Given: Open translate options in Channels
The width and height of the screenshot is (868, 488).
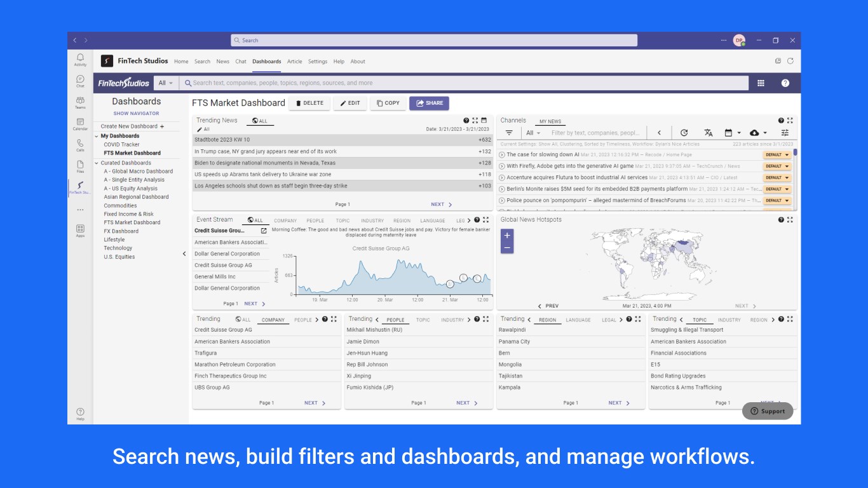Looking at the screenshot, I should point(709,133).
